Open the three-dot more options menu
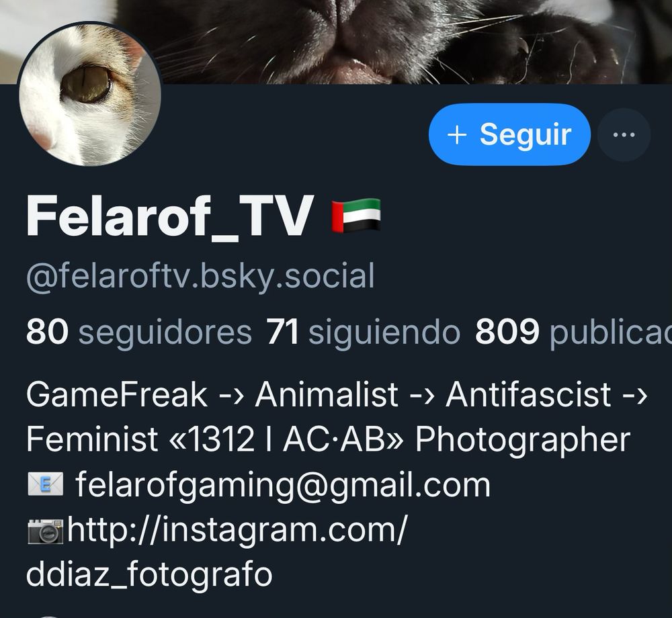672x618 pixels. click(x=624, y=134)
